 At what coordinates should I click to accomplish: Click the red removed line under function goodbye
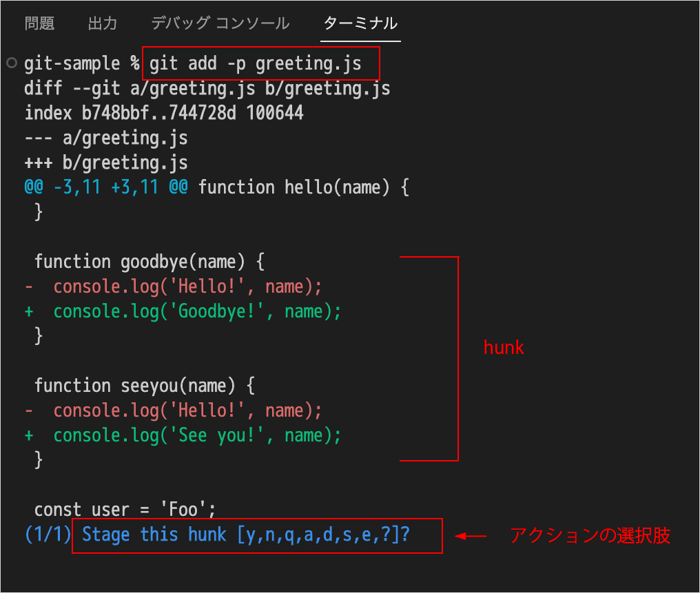point(173,287)
